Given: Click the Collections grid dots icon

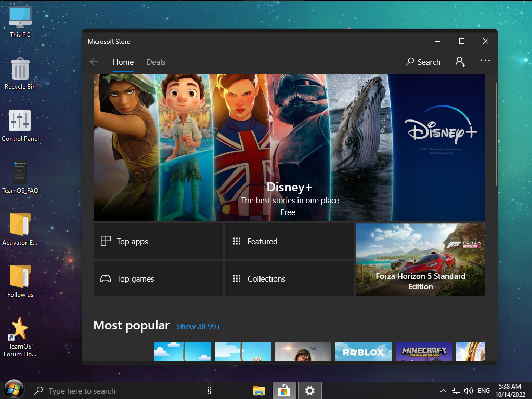Looking at the screenshot, I should [237, 278].
